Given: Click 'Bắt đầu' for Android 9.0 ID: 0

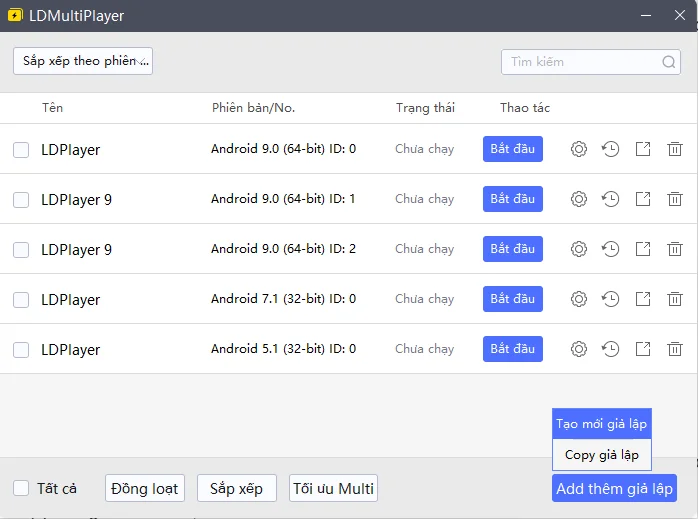Looking at the screenshot, I should pyautogui.click(x=513, y=149).
